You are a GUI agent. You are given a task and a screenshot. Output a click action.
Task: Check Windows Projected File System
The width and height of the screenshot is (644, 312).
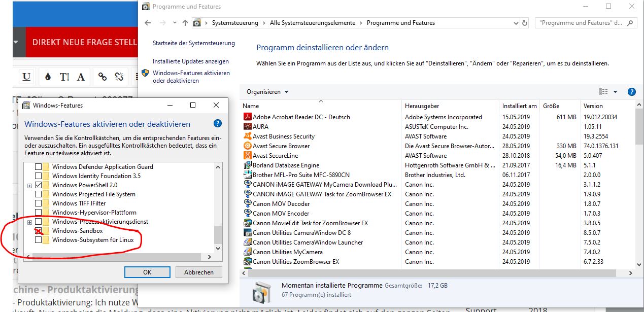38,194
